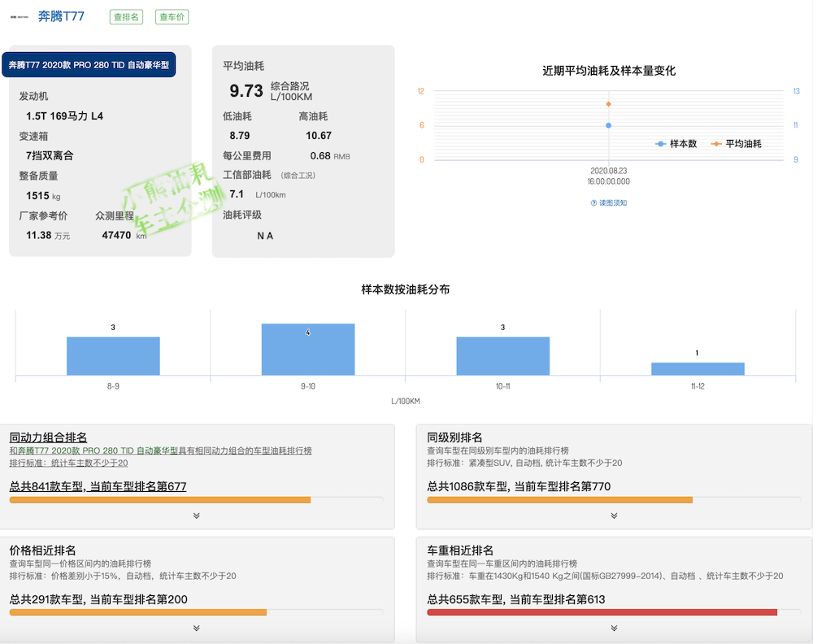The image size is (813, 644).
Task: Click the 7挡双离合 gearbox text
Action: (x=50, y=155)
